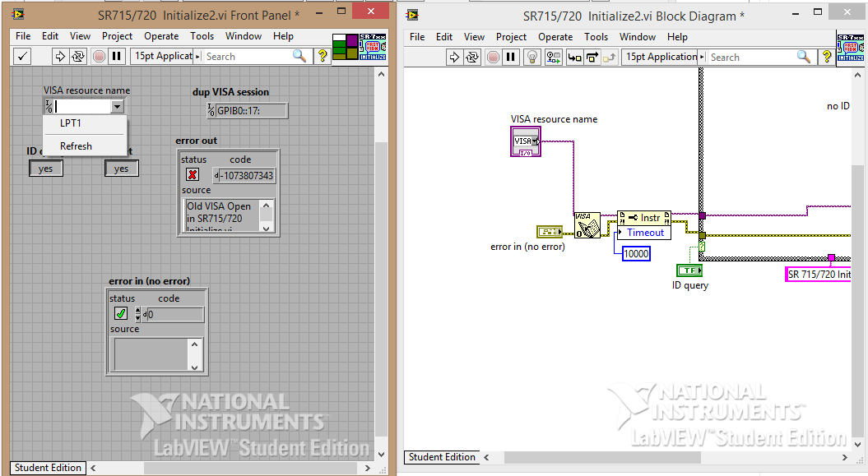Open Edit menu in Block Diagram

pyautogui.click(x=444, y=36)
